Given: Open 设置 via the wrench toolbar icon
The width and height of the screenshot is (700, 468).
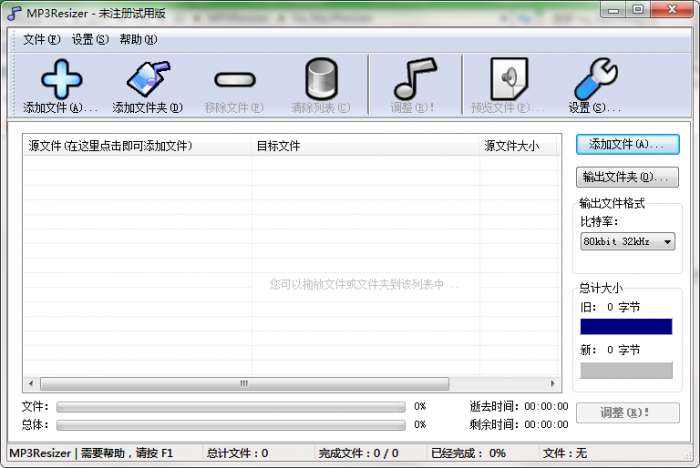Looking at the screenshot, I should (594, 79).
